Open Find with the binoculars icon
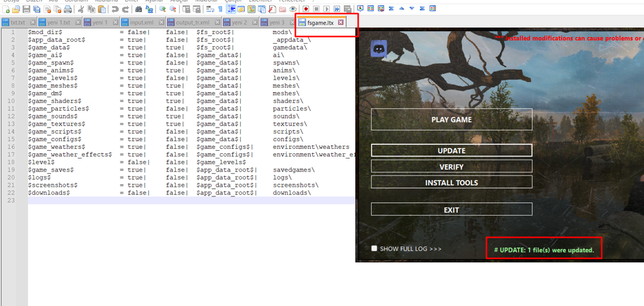Viewport: 644px width, 306px height. (138, 8)
